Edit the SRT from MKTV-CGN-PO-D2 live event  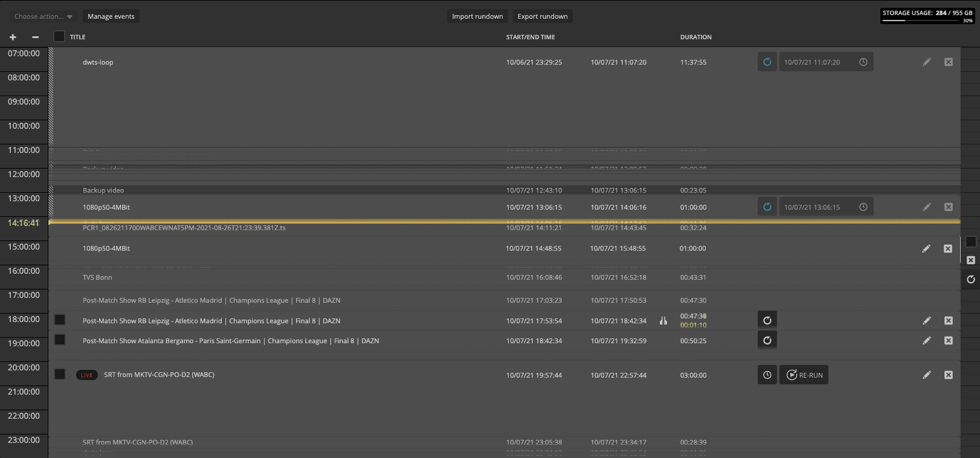tap(926, 375)
